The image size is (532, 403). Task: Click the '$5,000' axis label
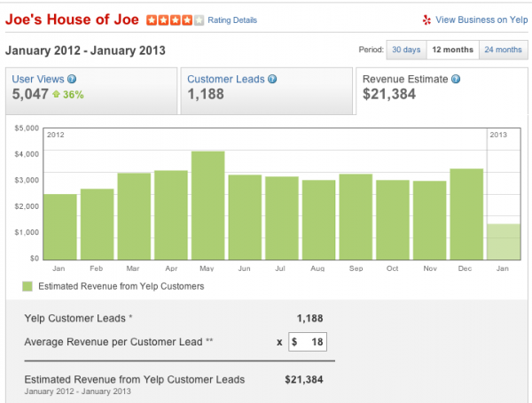[27, 128]
